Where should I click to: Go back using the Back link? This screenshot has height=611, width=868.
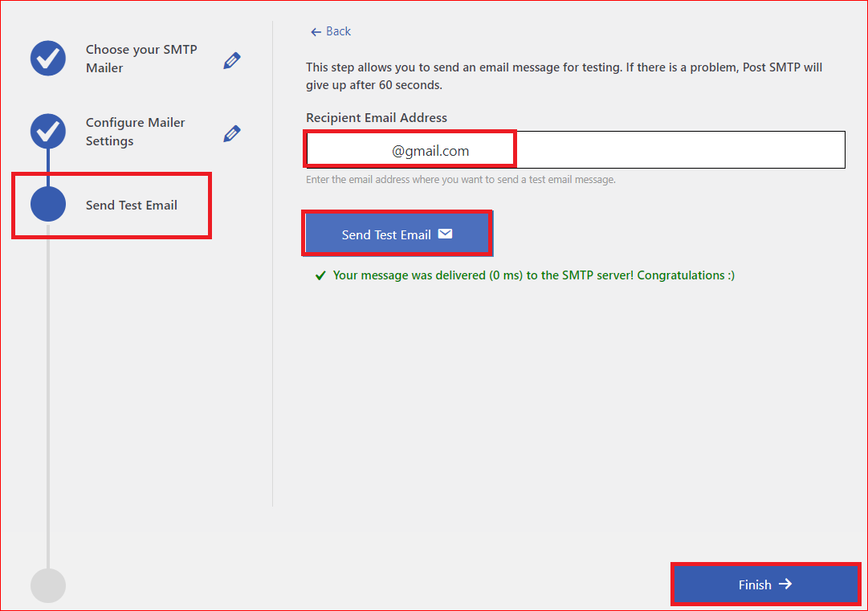point(338,31)
